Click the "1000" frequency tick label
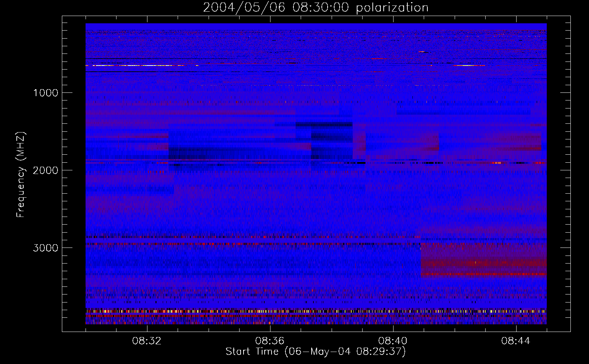The image size is (589, 364). pyautogui.click(x=46, y=93)
